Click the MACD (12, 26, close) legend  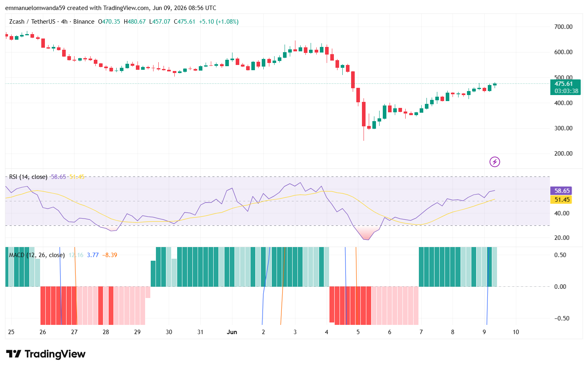(36, 255)
